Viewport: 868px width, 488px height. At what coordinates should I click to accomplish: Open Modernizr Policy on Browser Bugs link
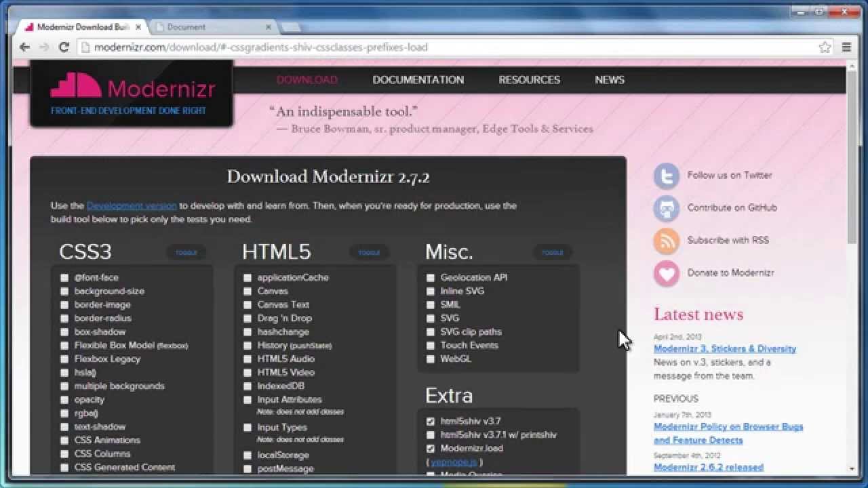728,434
